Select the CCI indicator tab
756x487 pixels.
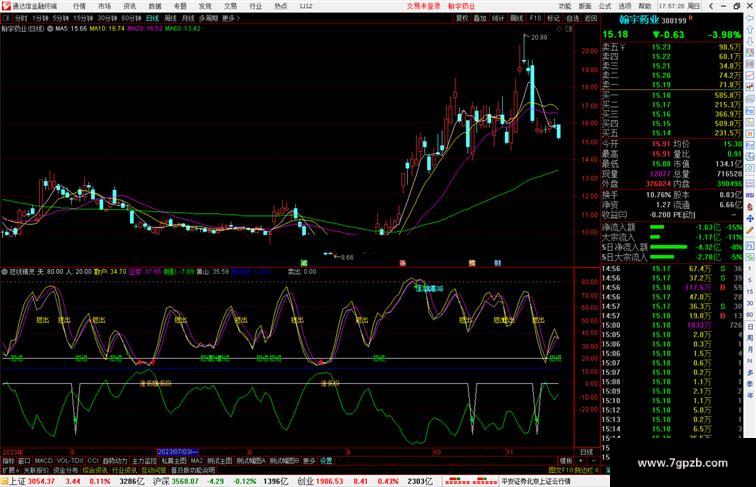pos(93,461)
